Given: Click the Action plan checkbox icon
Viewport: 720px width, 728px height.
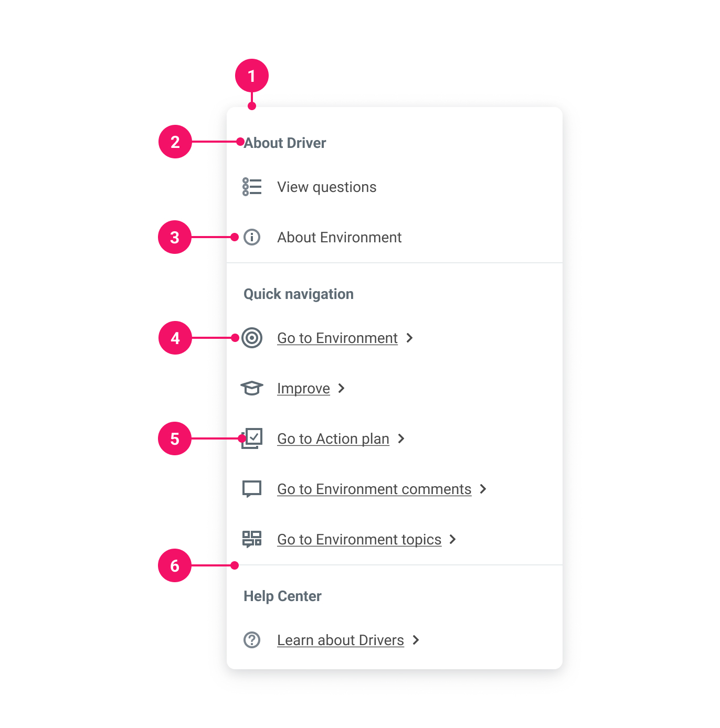Looking at the screenshot, I should click(x=252, y=438).
